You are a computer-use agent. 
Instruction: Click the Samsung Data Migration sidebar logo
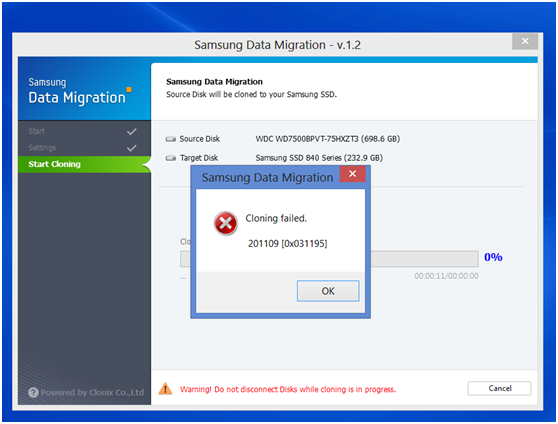point(80,91)
